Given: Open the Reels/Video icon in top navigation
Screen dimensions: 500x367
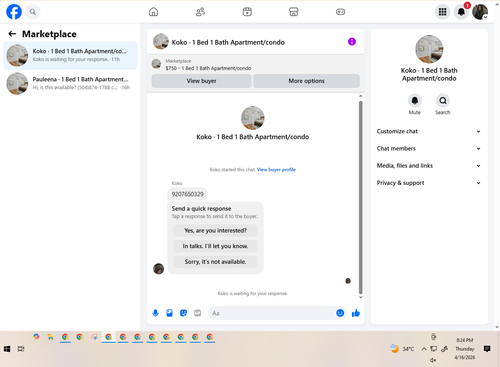Looking at the screenshot, I should pos(247,12).
